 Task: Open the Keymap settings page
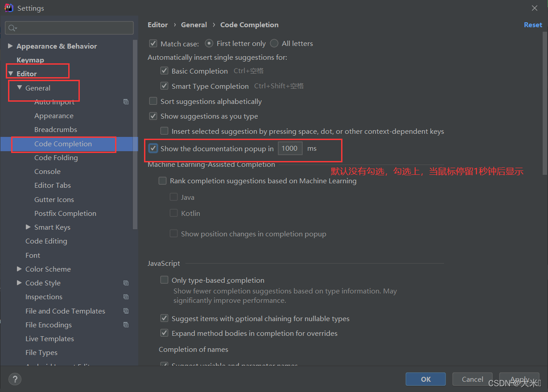(30, 60)
